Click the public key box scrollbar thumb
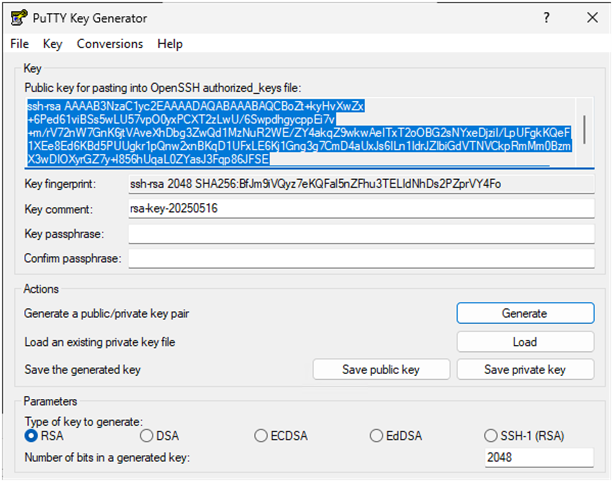The height and width of the screenshot is (482, 613). pos(584,129)
